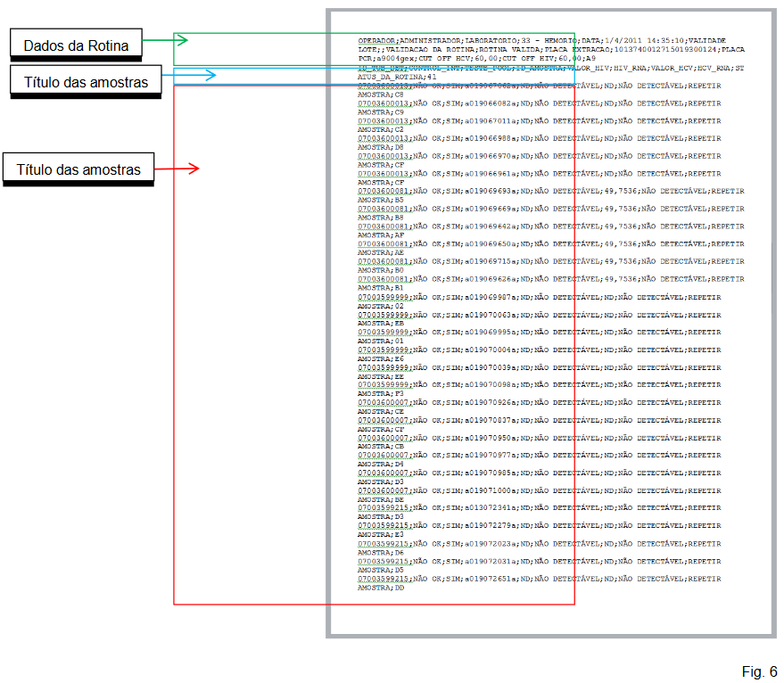Click sample ID "a019070039a"

(x=491, y=367)
